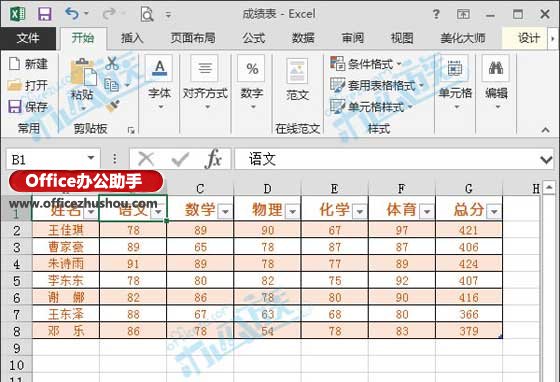
Task: Click the 粘贴 paste icon
Action: [83, 73]
